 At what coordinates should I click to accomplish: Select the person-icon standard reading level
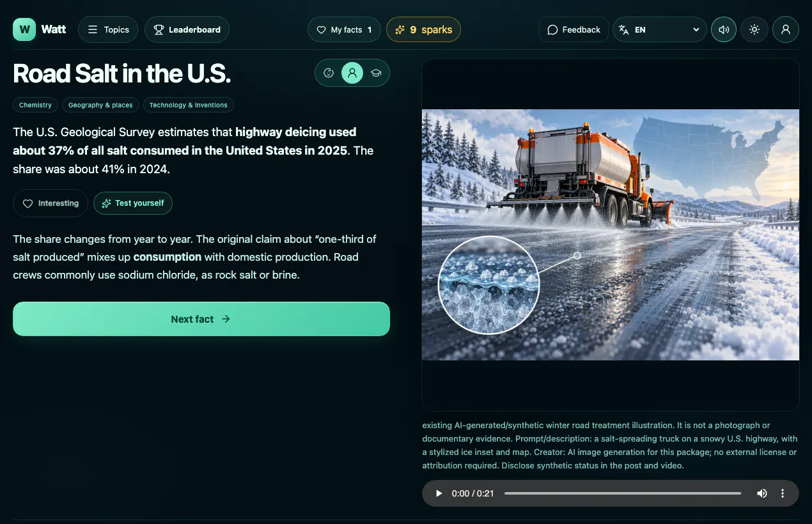(x=352, y=73)
